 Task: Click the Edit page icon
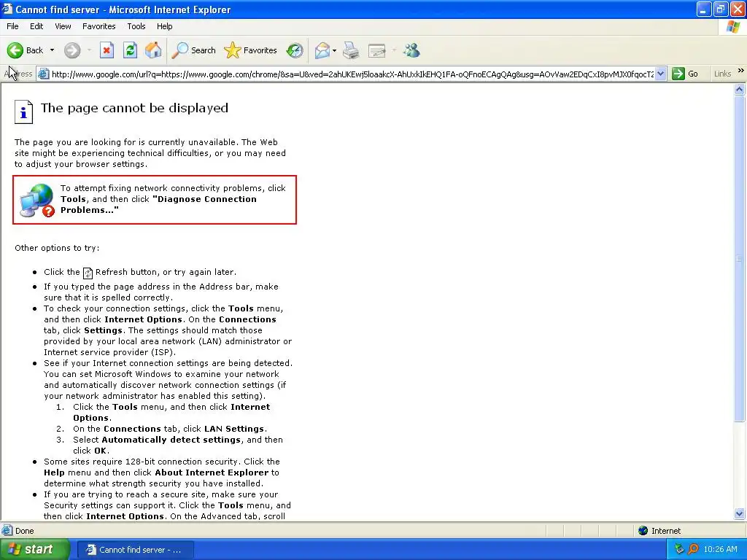pyautogui.click(x=377, y=50)
